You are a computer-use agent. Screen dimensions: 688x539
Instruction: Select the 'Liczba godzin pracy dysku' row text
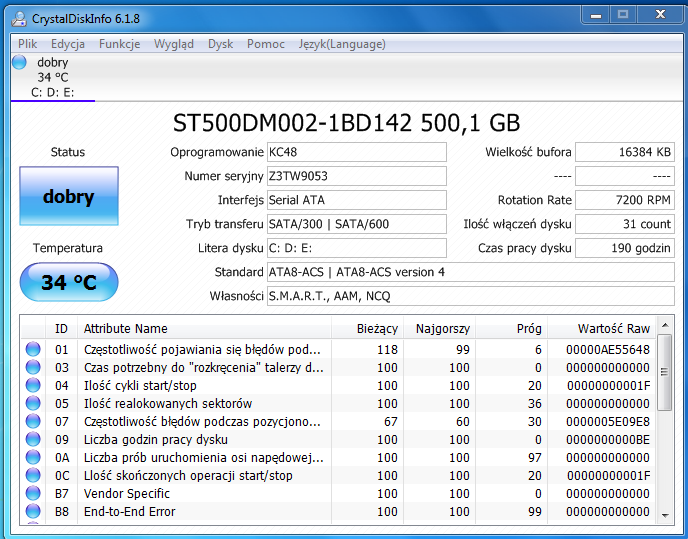tap(156, 439)
